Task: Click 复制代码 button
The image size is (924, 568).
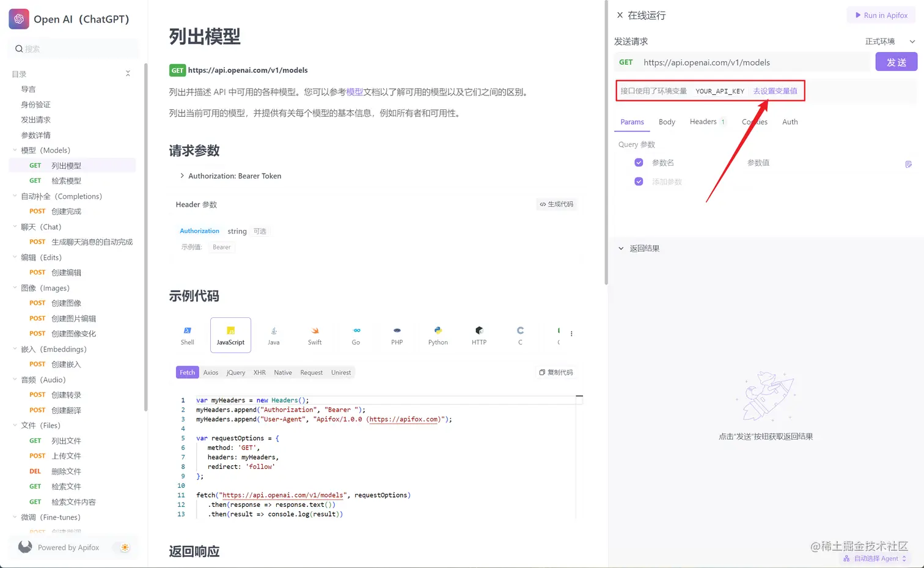Action: (x=556, y=372)
